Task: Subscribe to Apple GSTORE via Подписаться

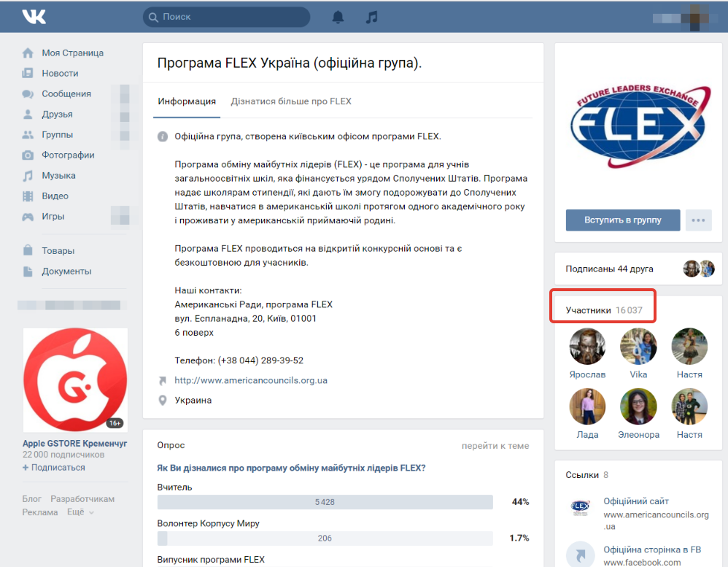Action: (x=54, y=468)
